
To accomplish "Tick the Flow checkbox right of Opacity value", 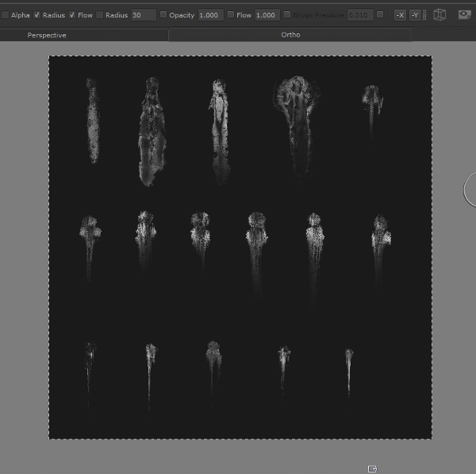I will coord(231,15).
